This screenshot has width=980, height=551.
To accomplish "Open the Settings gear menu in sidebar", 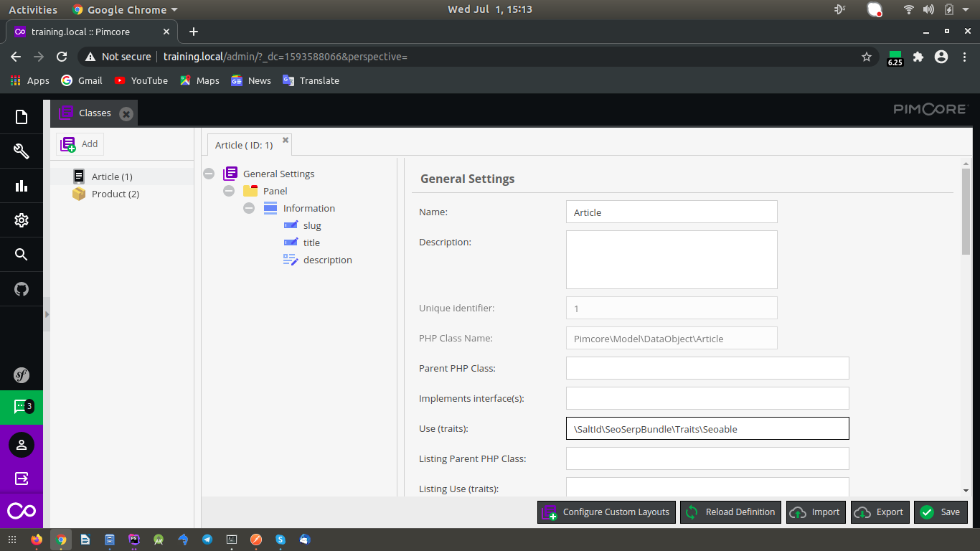I will pyautogui.click(x=22, y=220).
